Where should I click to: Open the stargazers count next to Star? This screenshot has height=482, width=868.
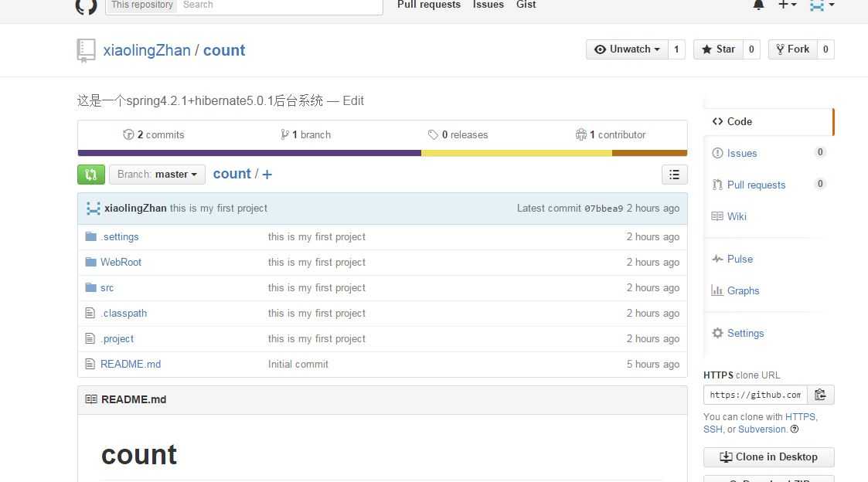751,49
